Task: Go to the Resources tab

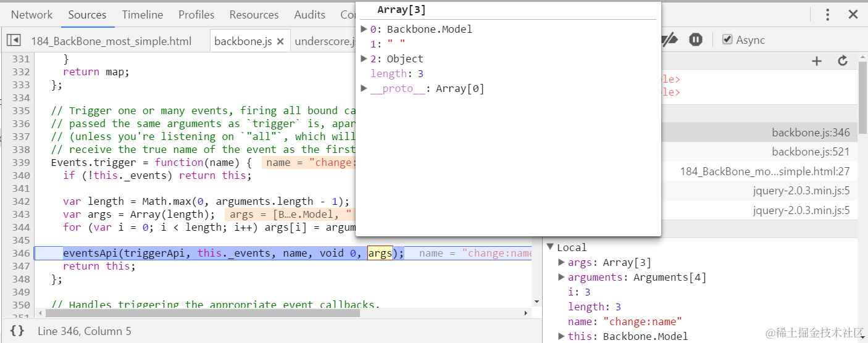Action: [x=254, y=14]
